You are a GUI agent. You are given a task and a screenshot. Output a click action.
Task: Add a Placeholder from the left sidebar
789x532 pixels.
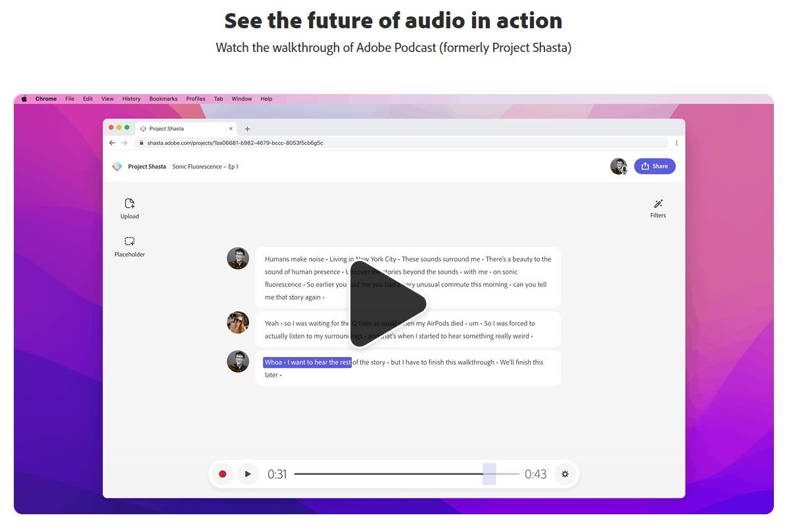pyautogui.click(x=130, y=247)
